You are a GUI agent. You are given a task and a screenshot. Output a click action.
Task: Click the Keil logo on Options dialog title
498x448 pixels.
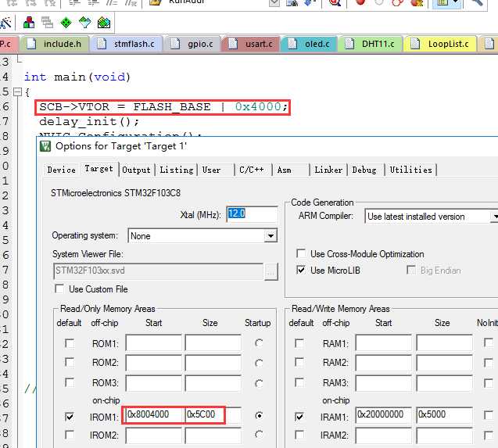pyautogui.click(x=45, y=146)
